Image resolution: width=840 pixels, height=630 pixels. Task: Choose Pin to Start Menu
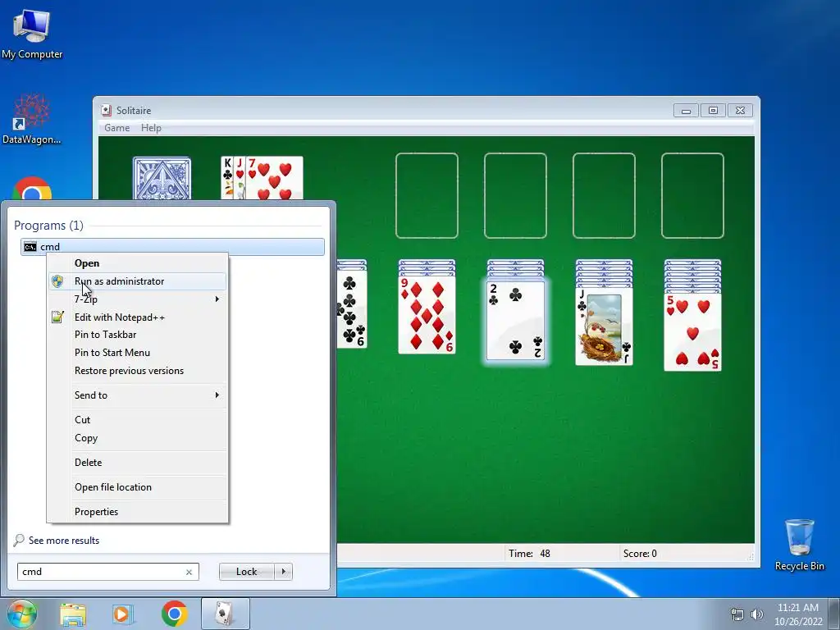138,353
